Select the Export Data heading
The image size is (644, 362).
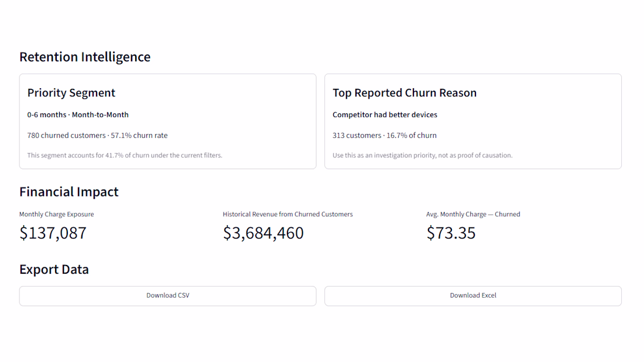tap(54, 269)
